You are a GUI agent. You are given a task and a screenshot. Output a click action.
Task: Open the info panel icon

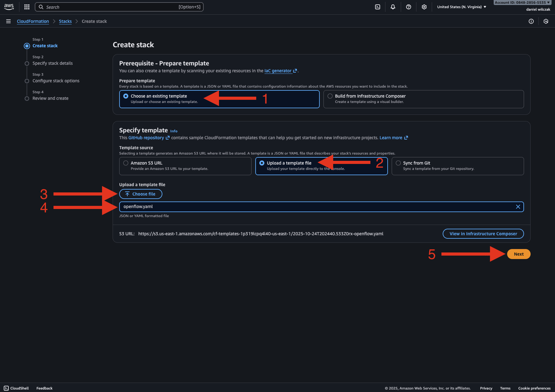click(531, 21)
